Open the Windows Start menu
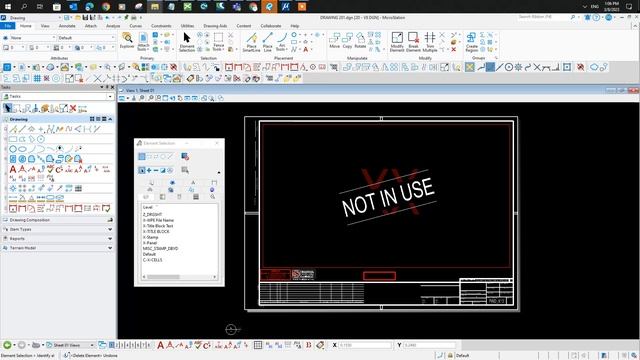The width and height of the screenshot is (640, 360). pos(8,7)
